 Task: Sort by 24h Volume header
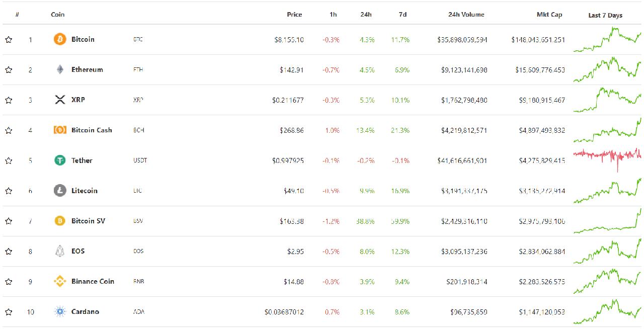click(x=466, y=15)
